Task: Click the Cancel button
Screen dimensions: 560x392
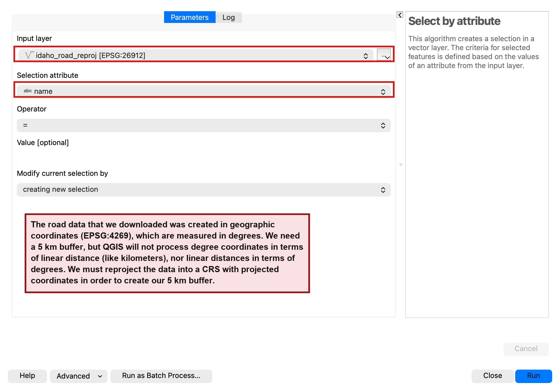Action: coord(526,349)
